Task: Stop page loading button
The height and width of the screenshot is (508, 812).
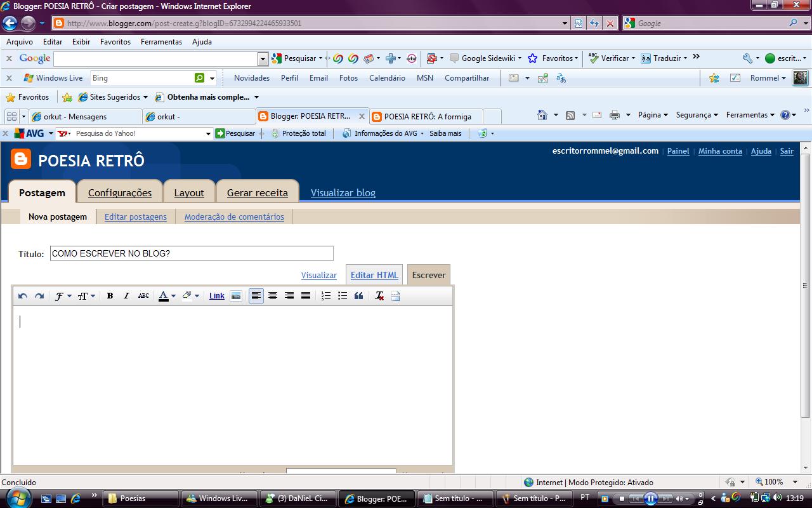Action: click(x=610, y=23)
